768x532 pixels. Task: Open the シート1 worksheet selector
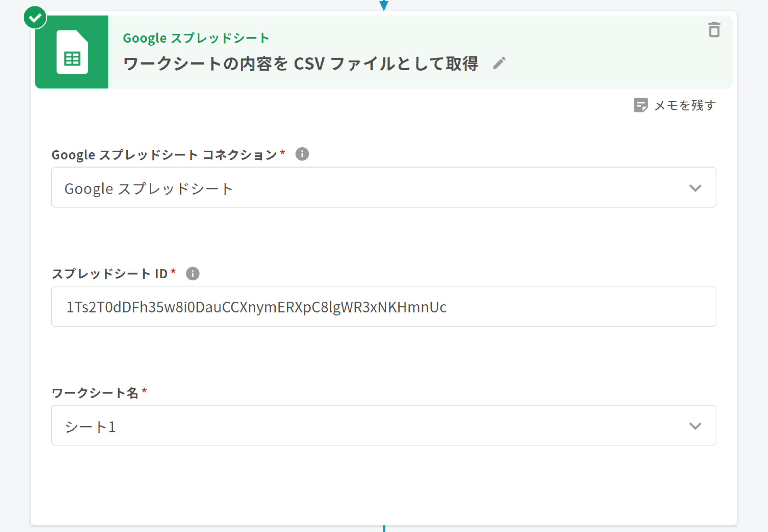[367, 426]
